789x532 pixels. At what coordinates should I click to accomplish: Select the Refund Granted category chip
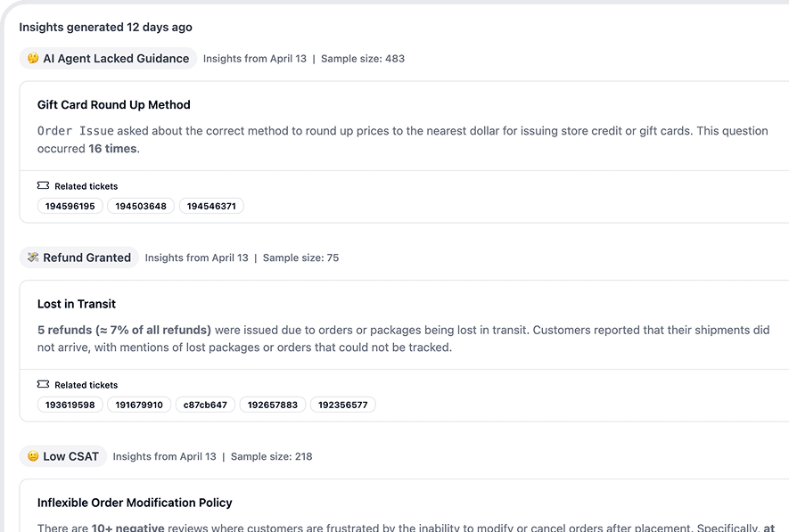point(78,257)
